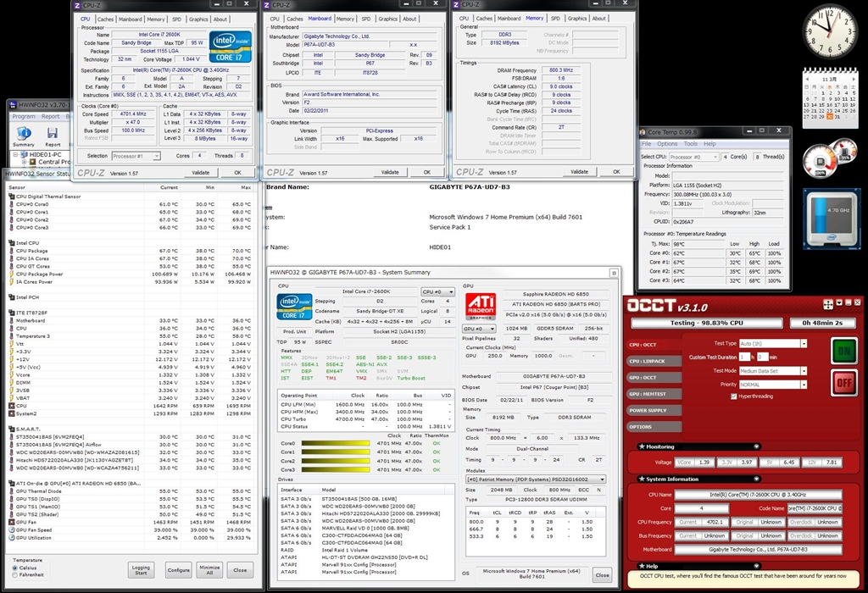Image resolution: width=868 pixels, height=593 pixels.
Task: Click the CPU Digital Thermal Sensor group icon
Action: 12,197
